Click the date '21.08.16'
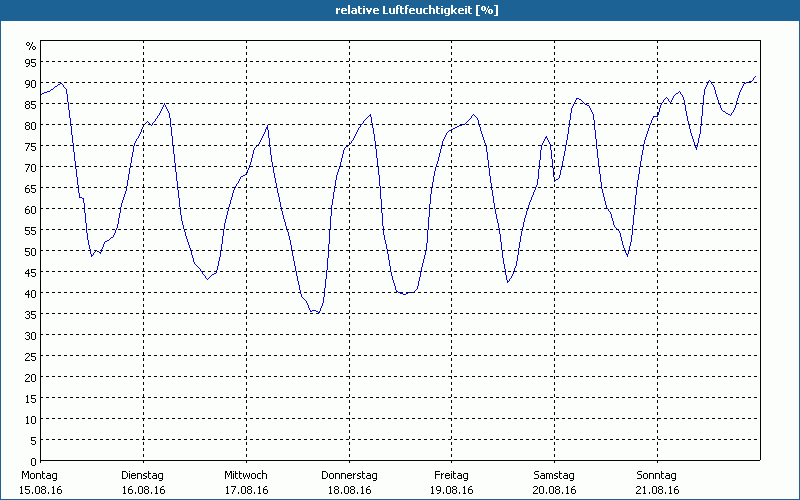800x500 pixels. [x=657, y=490]
